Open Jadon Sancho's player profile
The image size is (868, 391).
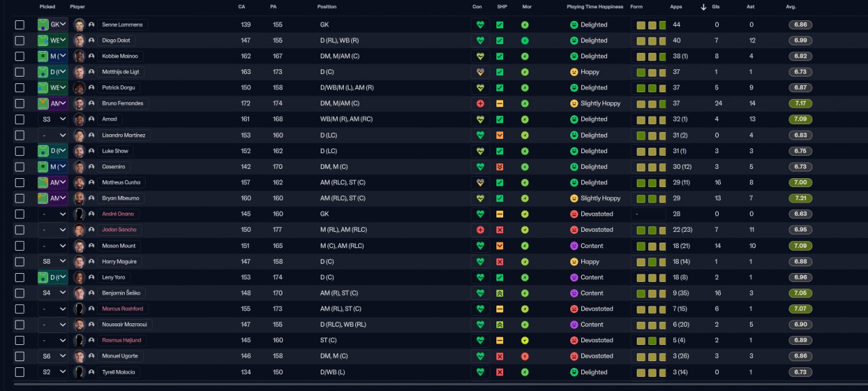coord(119,230)
